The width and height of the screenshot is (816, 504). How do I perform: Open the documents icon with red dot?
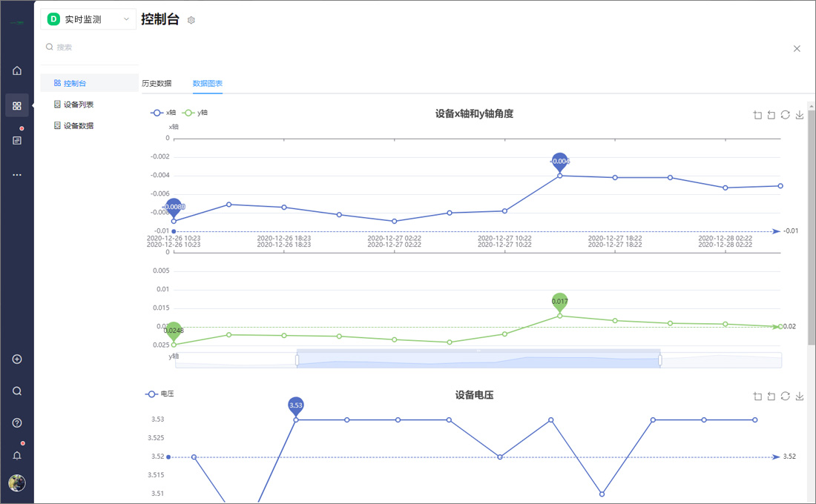coord(17,140)
